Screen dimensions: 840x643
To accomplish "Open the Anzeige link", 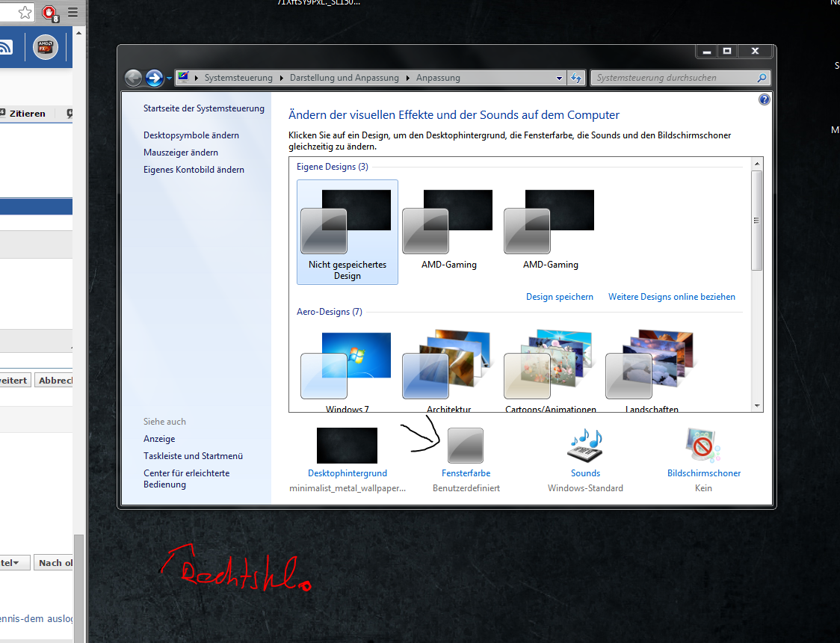I will 159,438.
